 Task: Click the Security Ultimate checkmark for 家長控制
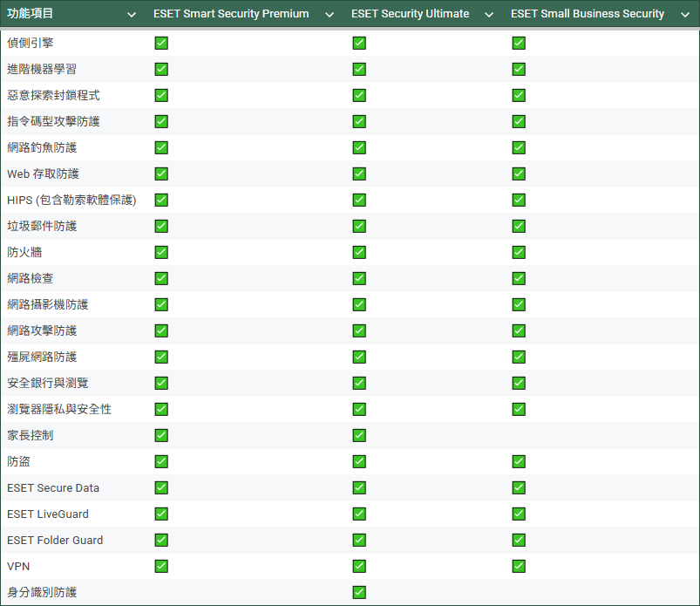coord(359,435)
